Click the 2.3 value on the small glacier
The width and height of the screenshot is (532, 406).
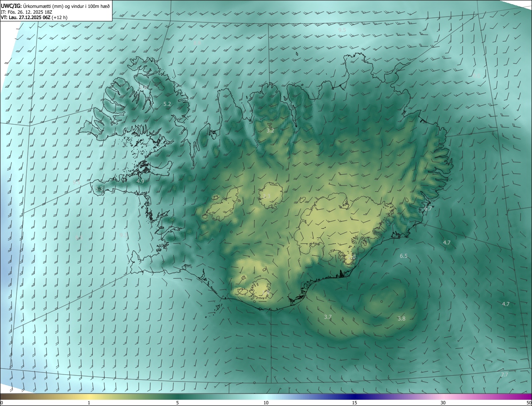tap(266, 196)
